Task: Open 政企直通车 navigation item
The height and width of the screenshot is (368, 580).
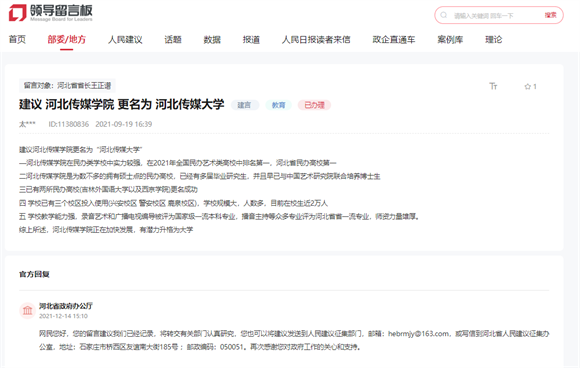Action: point(394,39)
